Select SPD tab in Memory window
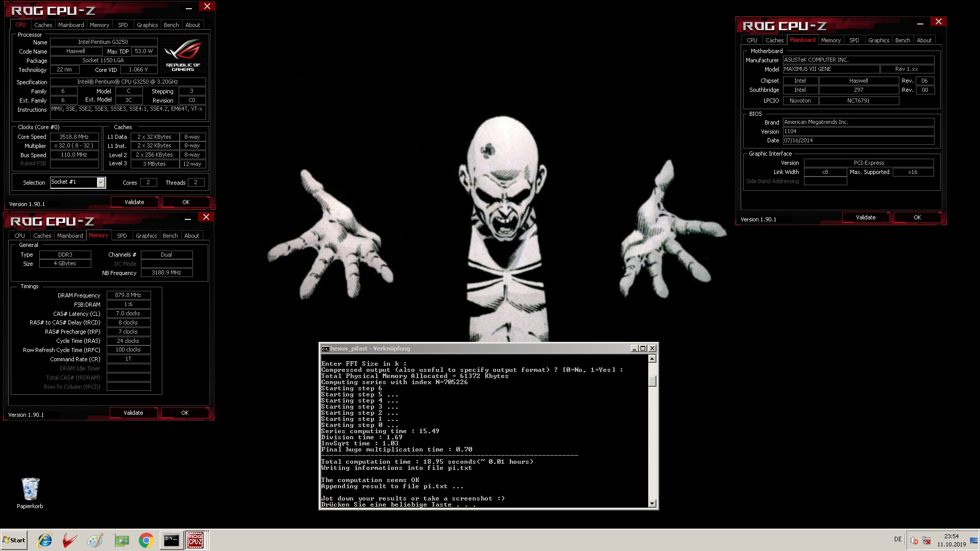Viewport: 980px width, 551px height. click(x=122, y=236)
